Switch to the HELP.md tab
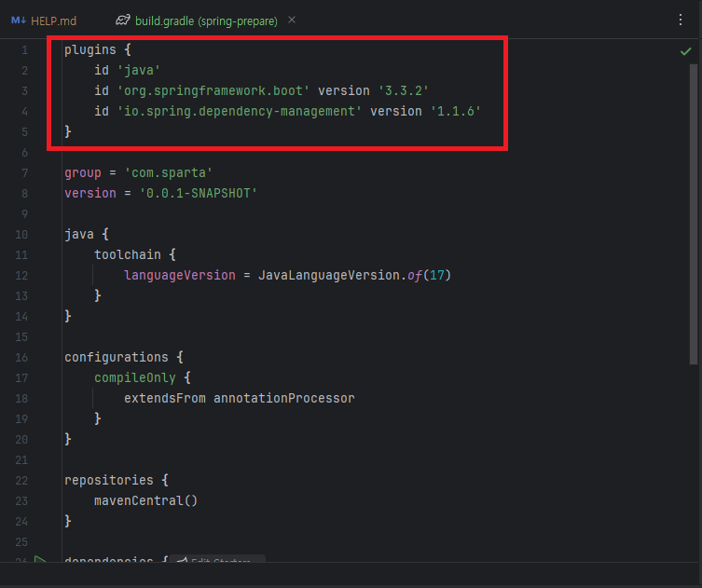Image resolution: width=702 pixels, height=588 pixels. pyautogui.click(x=44, y=21)
